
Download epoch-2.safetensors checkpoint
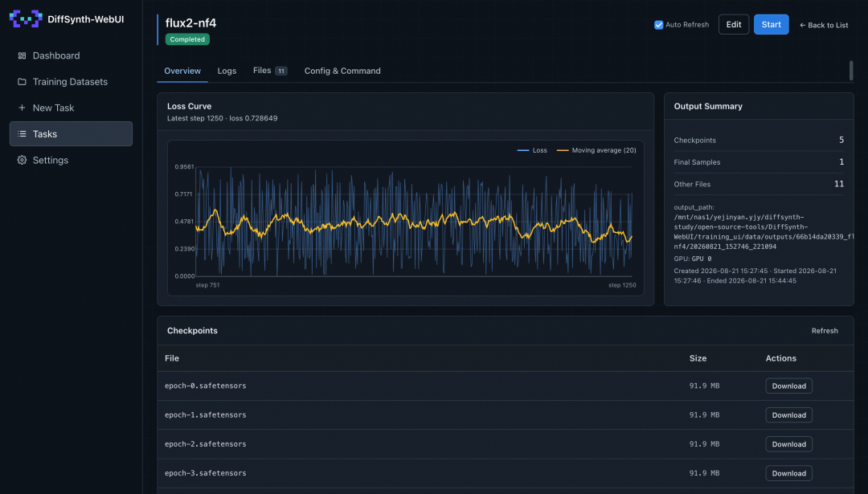click(789, 444)
